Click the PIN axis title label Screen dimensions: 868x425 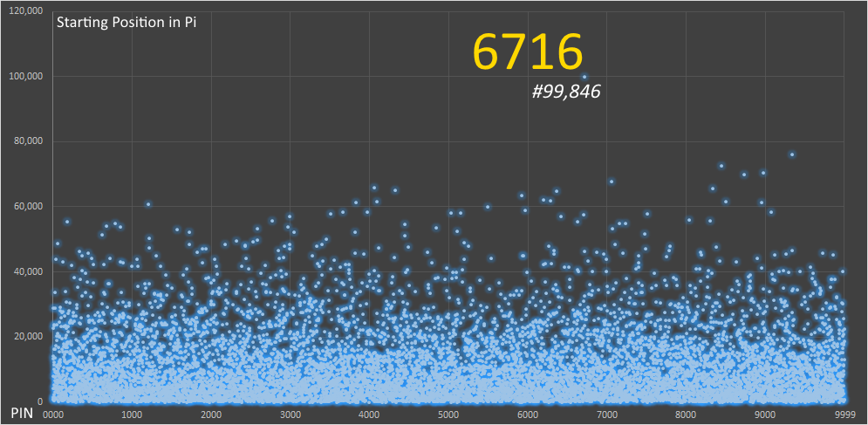pyautogui.click(x=22, y=412)
